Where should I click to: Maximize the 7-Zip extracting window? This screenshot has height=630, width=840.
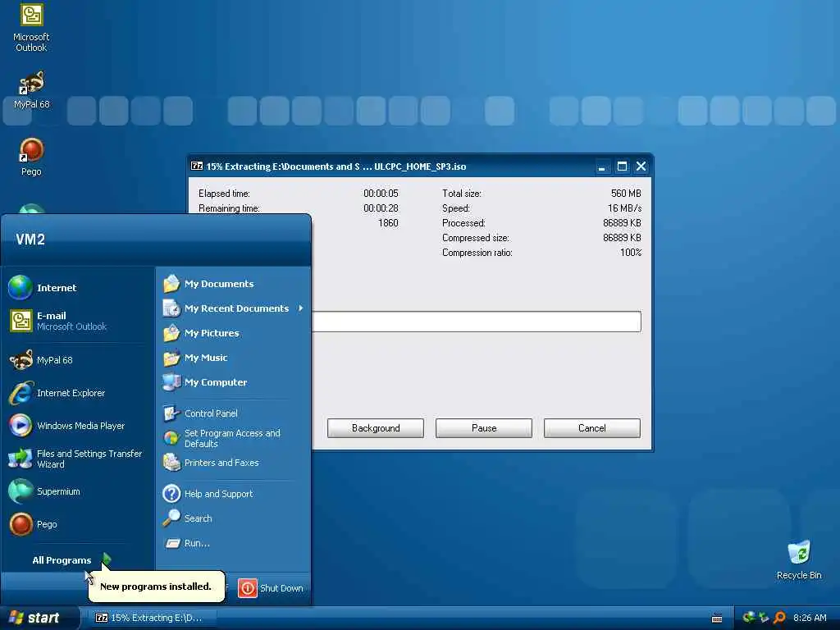(x=622, y=167)
